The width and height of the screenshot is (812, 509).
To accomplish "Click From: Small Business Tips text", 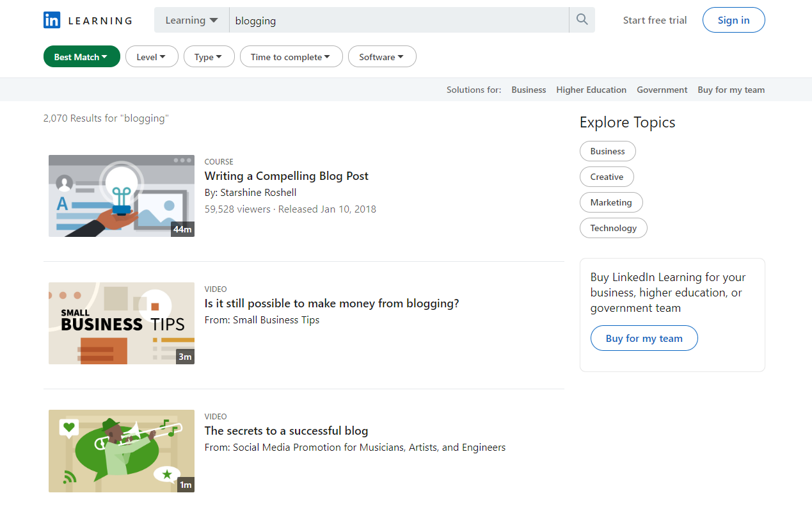I will 262,319.
